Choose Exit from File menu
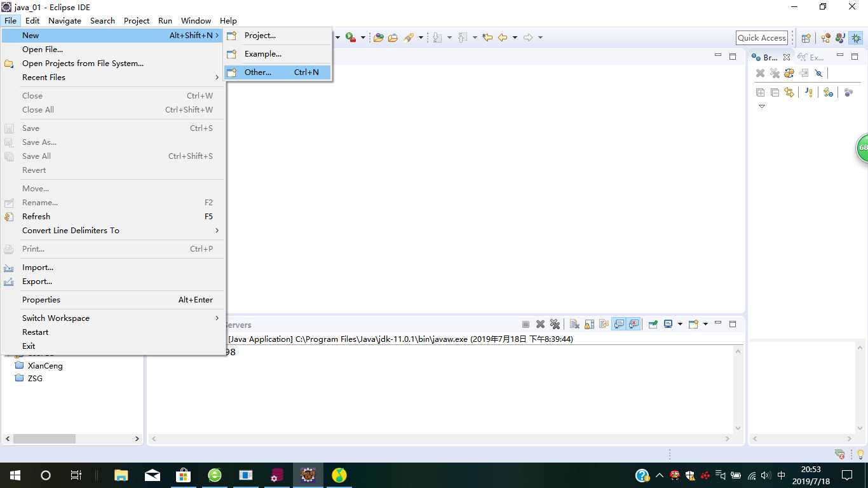 click(x=113, y=346)
